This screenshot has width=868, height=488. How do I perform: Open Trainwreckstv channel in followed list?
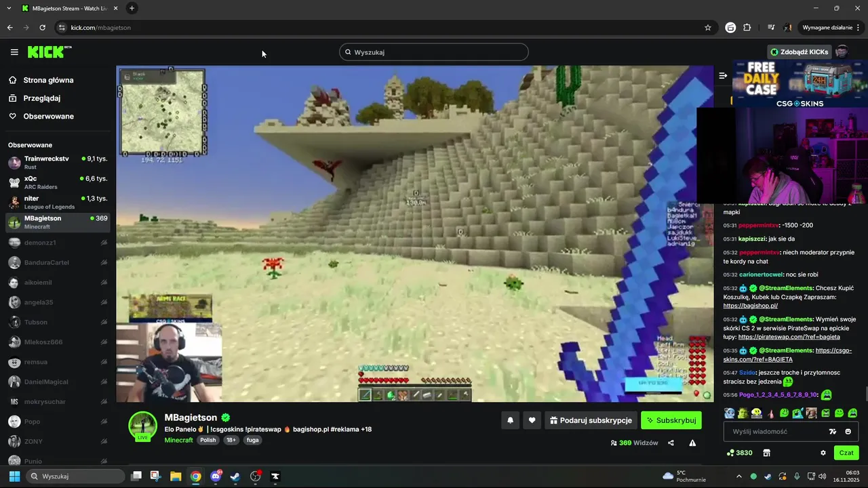tap(58, 163)
